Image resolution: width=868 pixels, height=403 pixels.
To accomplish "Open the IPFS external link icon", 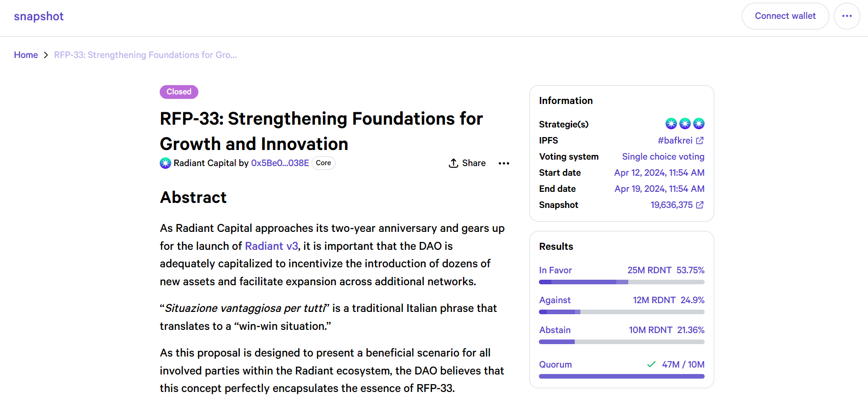I will (x=700, y=141).
